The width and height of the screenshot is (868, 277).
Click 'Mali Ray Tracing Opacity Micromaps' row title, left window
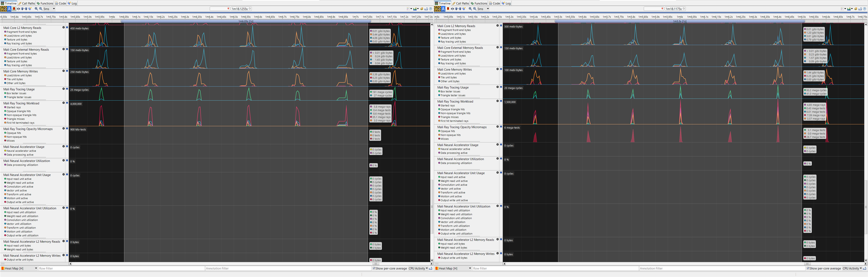point(28,129)
